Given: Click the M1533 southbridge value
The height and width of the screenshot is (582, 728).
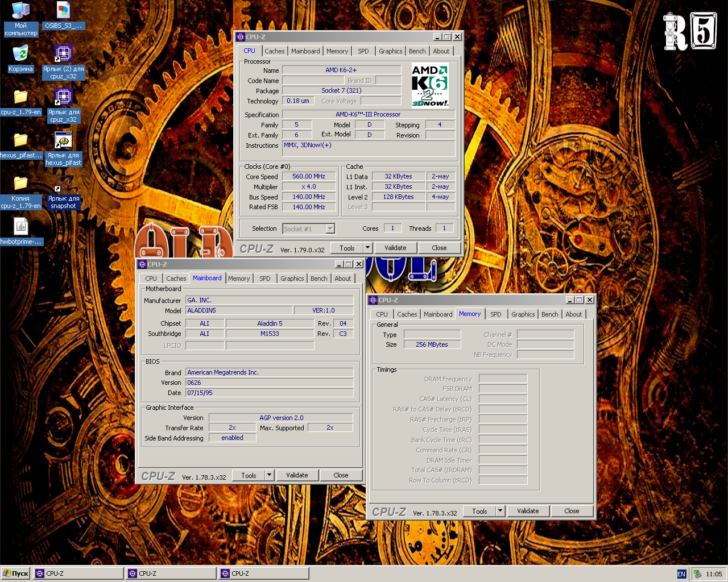Looking at the screenshot, I should pyautogui.click(x=270, y=334).
